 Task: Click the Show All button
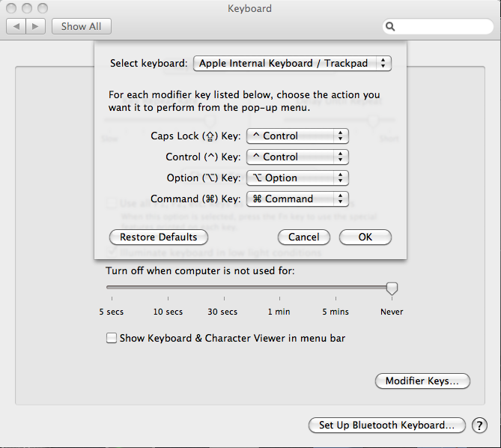click(82, 26)
